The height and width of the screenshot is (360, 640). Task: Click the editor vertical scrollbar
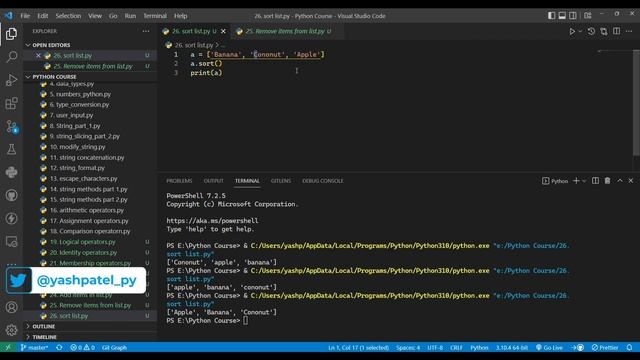[x=636, y=102]
